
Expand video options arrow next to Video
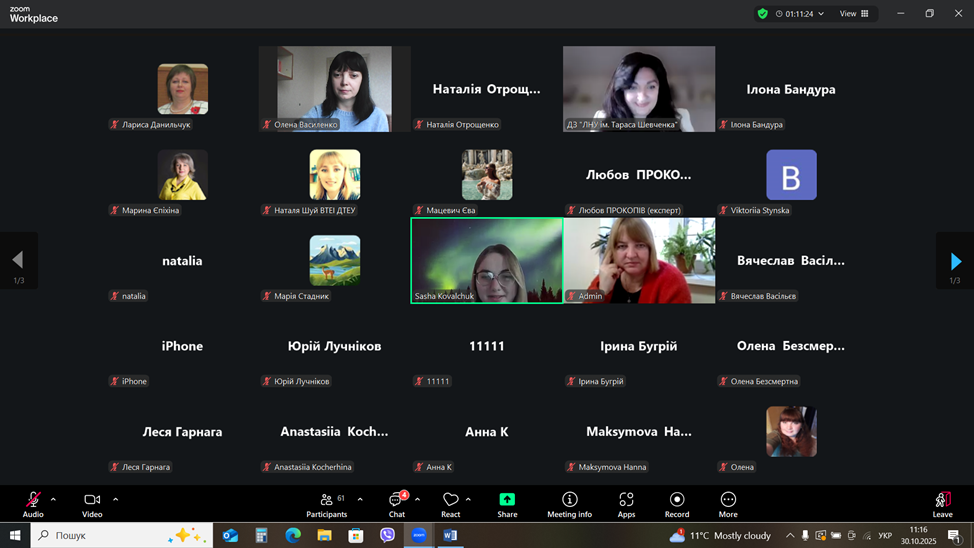point(115,499)
